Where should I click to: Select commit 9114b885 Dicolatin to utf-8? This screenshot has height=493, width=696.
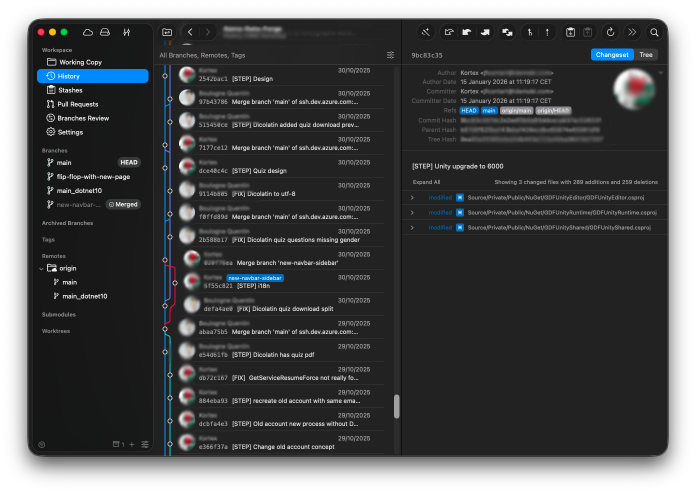[x=281, y=189]
